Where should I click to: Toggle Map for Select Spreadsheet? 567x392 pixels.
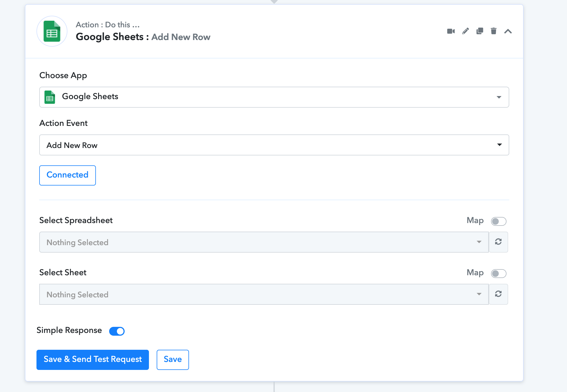tap(499, 221)
